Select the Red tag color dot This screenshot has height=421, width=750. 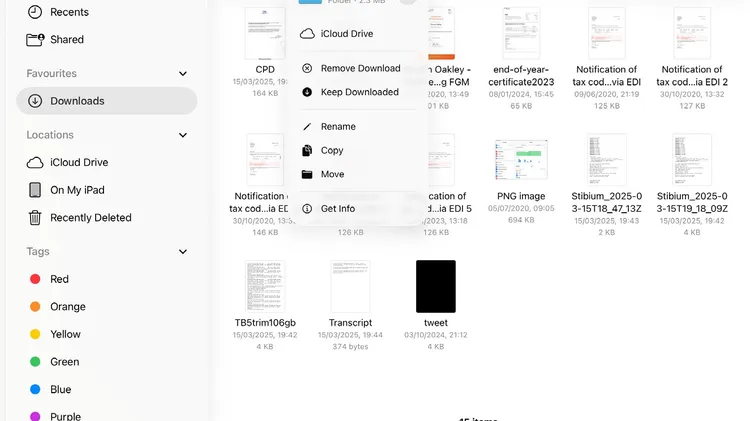pos(35,279)
